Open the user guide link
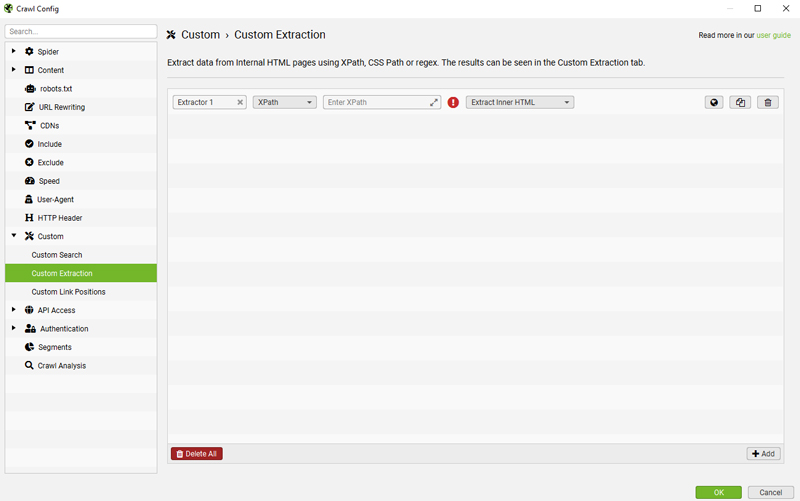The height and width of the screenshot is (501, 800). (x=773, y=35)
